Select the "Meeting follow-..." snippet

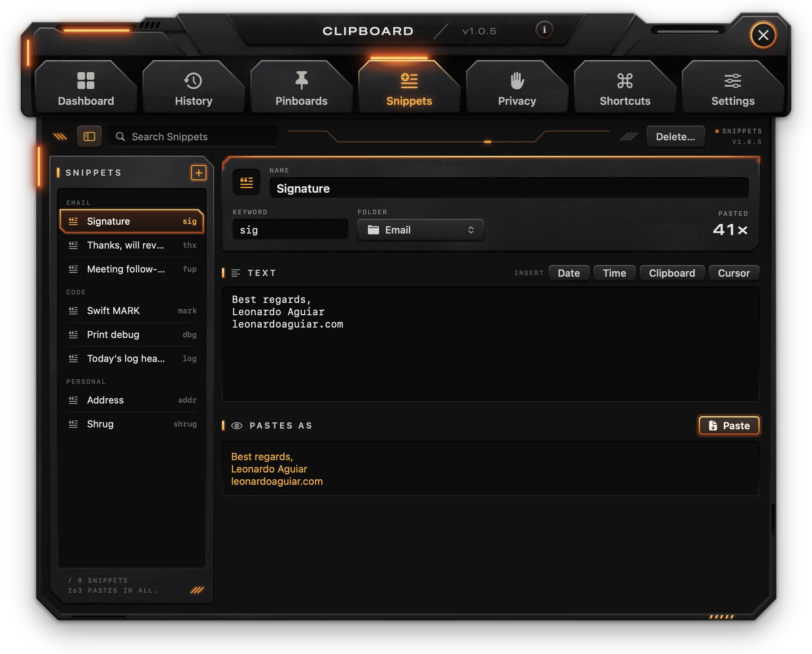pyautogui.click(x=132, y=269)
